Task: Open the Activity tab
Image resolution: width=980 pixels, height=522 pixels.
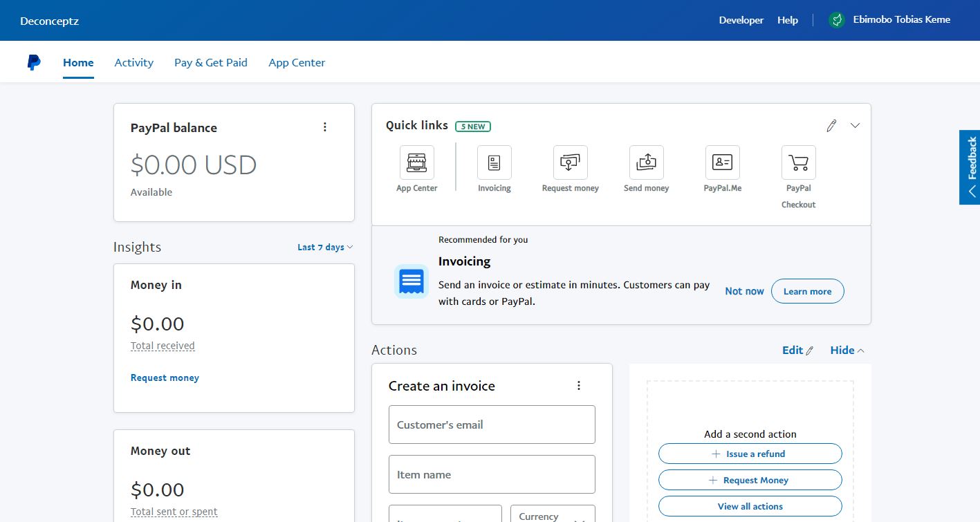Action: click(x=134, y=62)
